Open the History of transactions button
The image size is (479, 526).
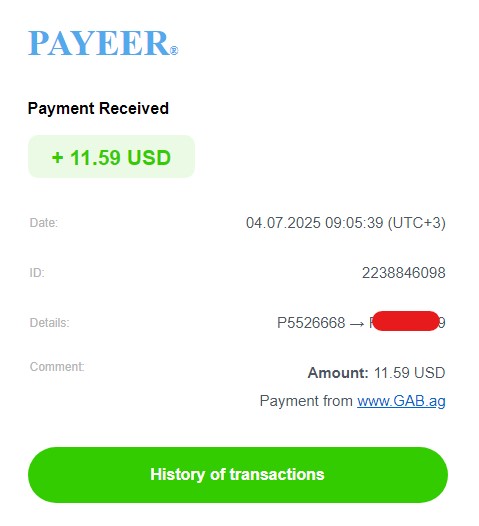[x=238, y=475]
